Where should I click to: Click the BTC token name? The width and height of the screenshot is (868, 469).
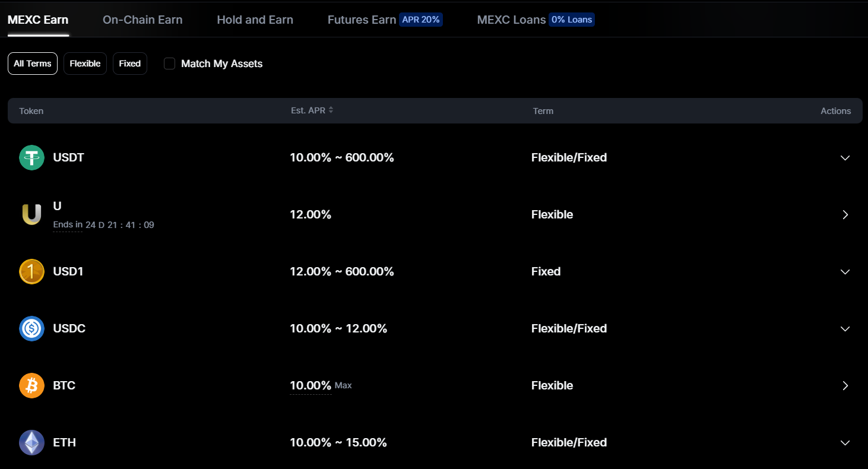coord(64,386)
